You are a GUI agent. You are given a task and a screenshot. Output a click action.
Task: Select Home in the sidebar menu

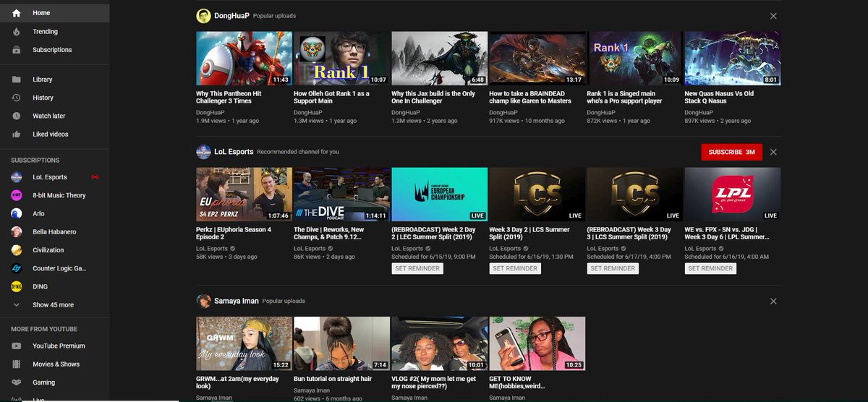click(54, 13)
